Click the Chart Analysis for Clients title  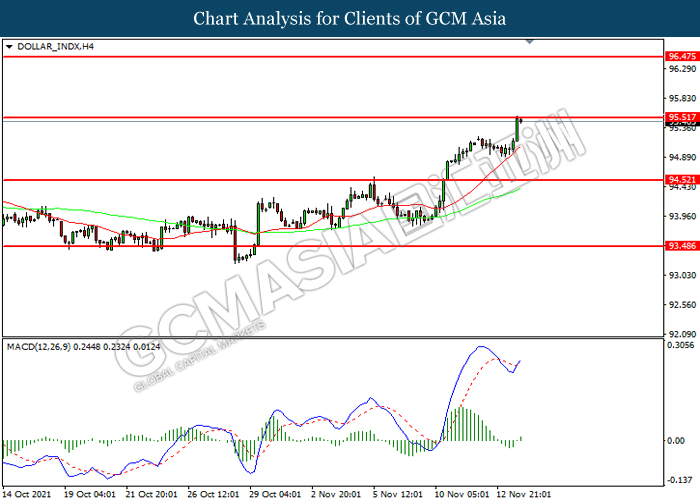[350, 18]
